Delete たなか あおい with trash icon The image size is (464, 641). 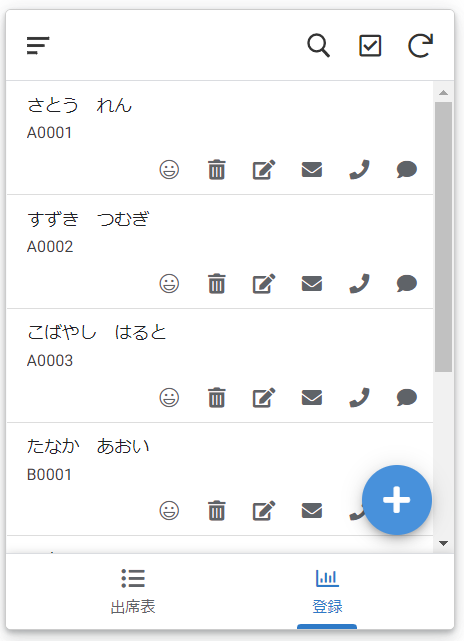[x=217, y=511]
